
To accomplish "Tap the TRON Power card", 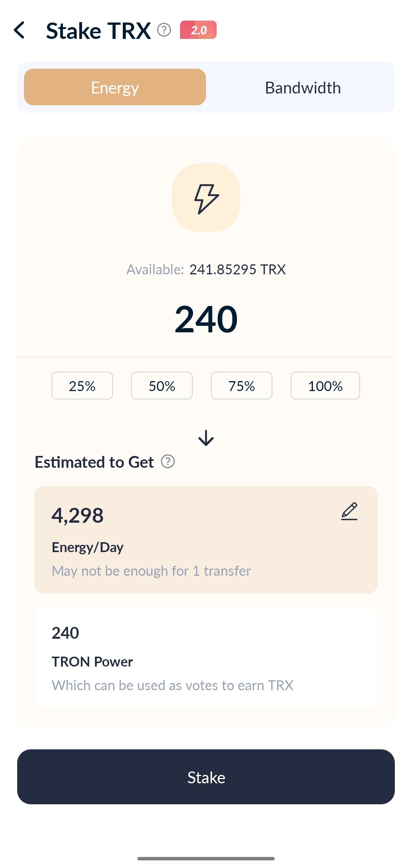I will click(x=206, y=657).
